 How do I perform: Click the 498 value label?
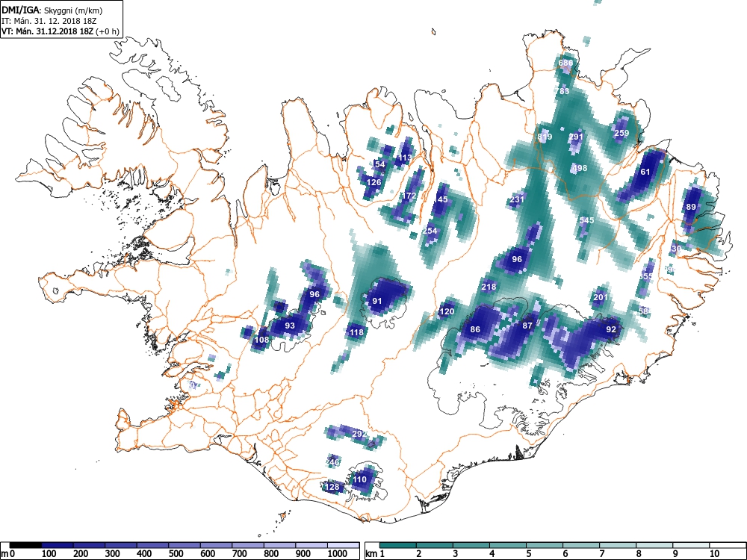coord(580,167)
